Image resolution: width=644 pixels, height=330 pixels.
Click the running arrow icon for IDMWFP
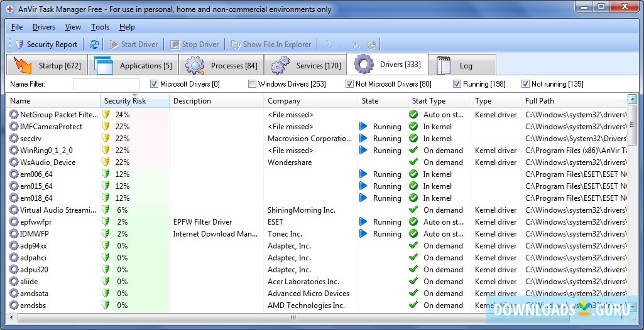363,233
